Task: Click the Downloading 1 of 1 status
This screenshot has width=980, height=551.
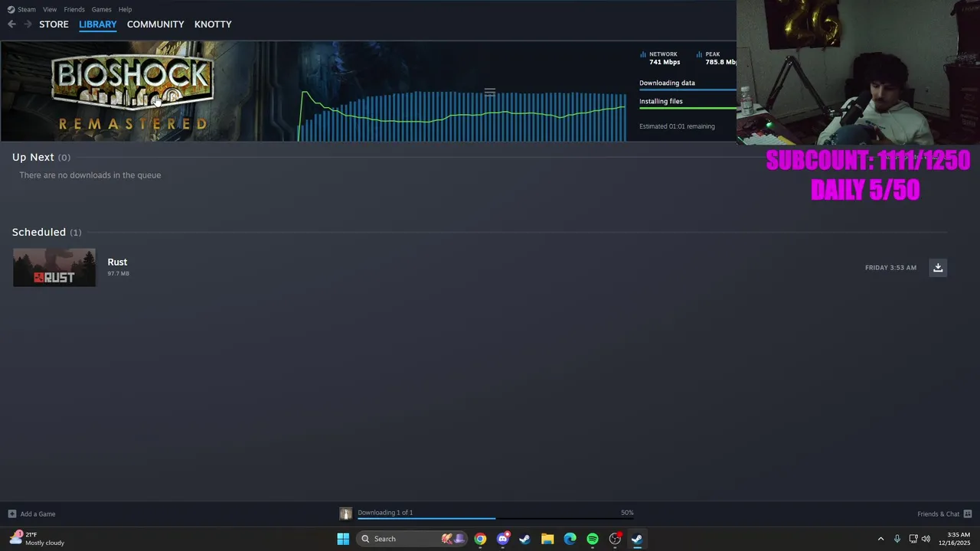Action: tap(385, 513)
